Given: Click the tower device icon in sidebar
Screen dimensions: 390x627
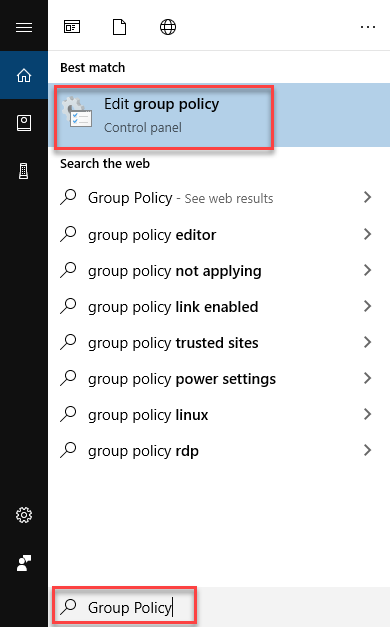Looking at the screenshot, I should [24, 171].
